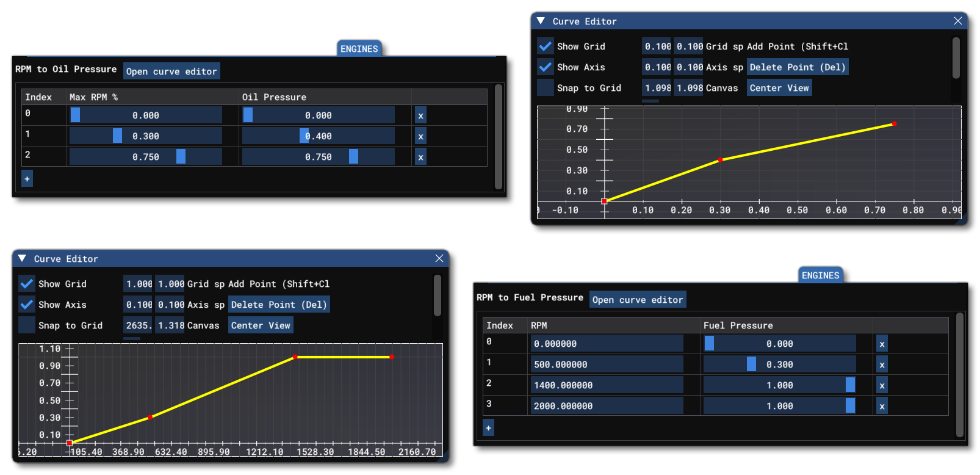Screen dimensions: 980x475
Task: Click the Max RPM % slider showing 0.300
Action: point(145,136)
